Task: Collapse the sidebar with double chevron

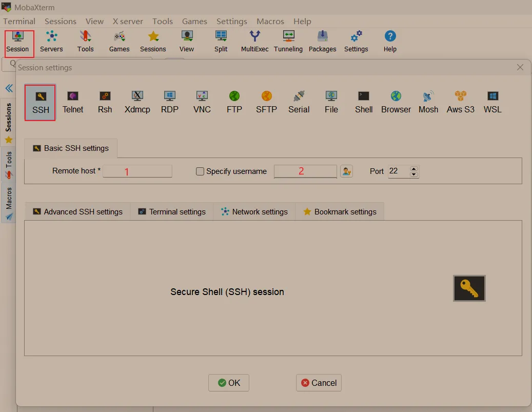Action: point(9,88)
